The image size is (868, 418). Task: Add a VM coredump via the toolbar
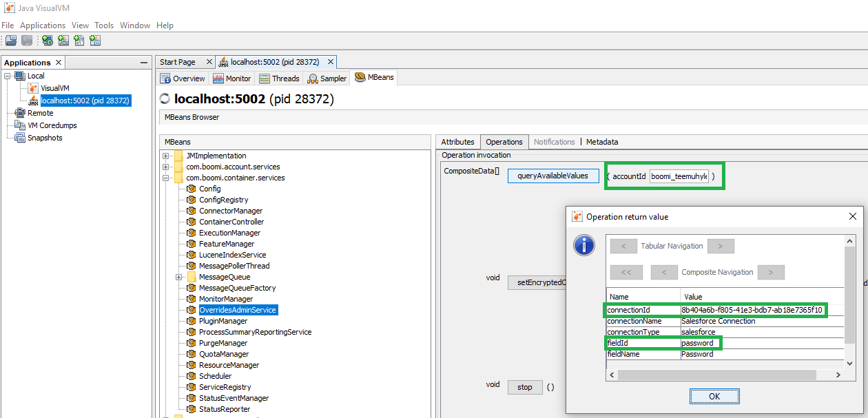click(79, 40)
